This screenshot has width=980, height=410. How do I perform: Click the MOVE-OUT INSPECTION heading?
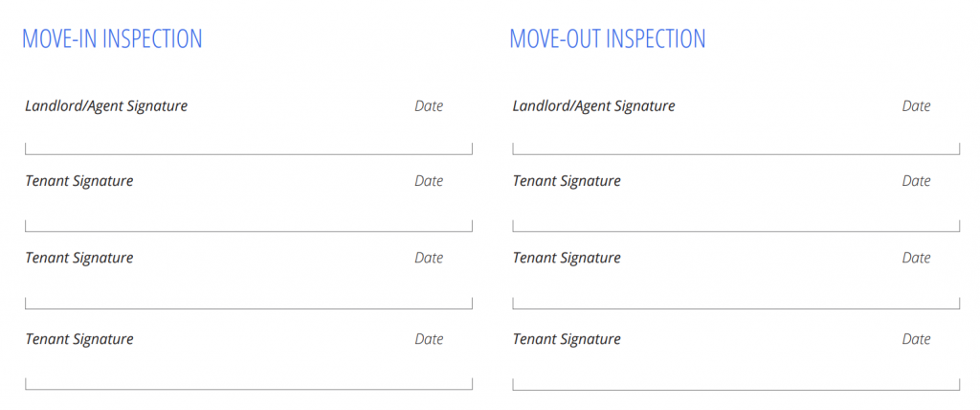click(x=608, y=39)
